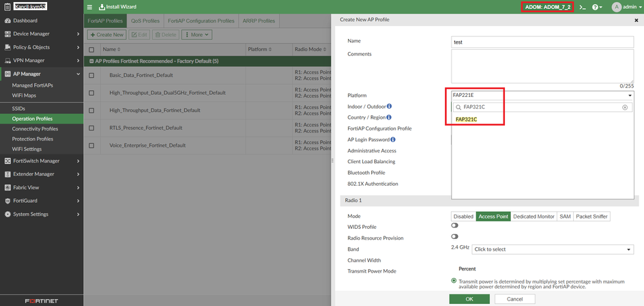Open the CLI console icon
Screen dimensions: 644x306
[582, 7]
